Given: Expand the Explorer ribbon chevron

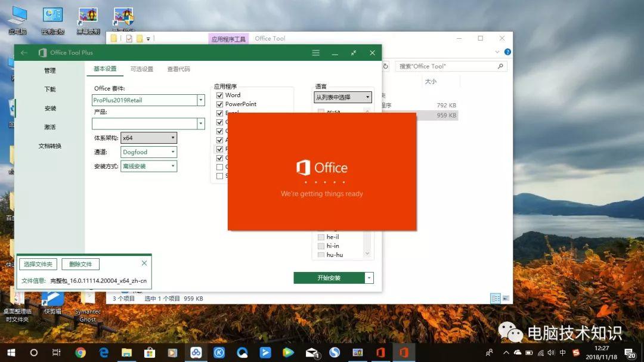Looking at the screenshot, I should pos(497,52).
